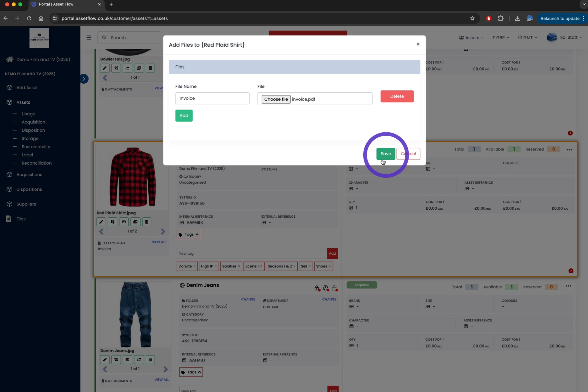
Task: Go to next image of Red Plaid Shirt
Action: click(x=163, y=232)
